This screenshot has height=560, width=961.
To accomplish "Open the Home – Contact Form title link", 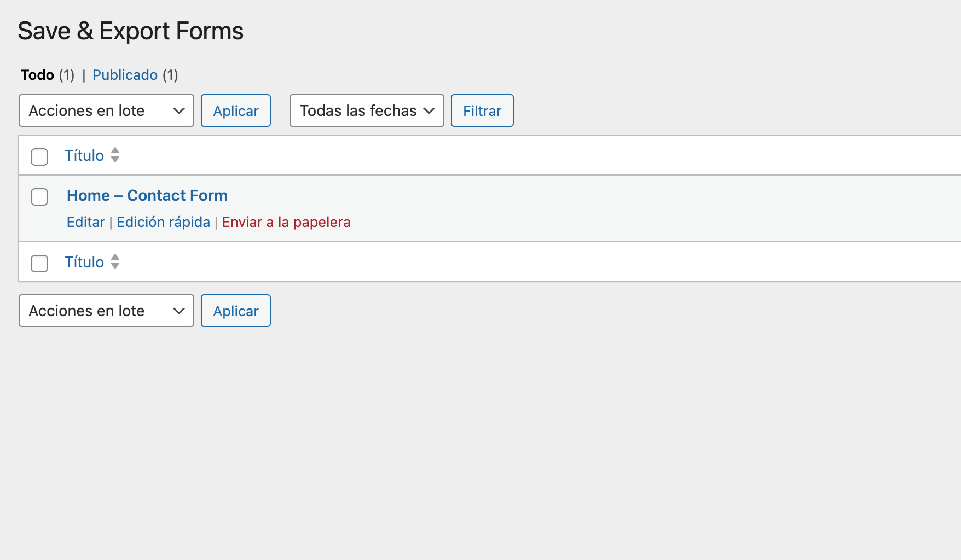I will (147, 195).
